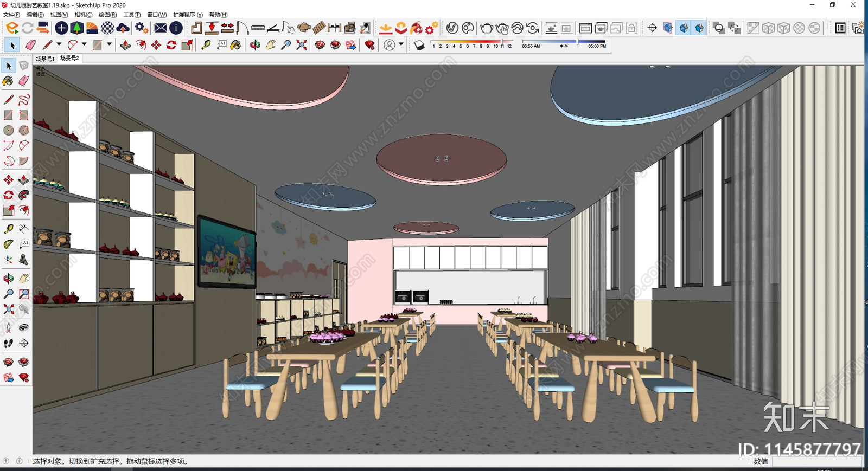Expand the Line tool dropdown arrow
Viewport: 868px width, 471px height.
[59, 44]
